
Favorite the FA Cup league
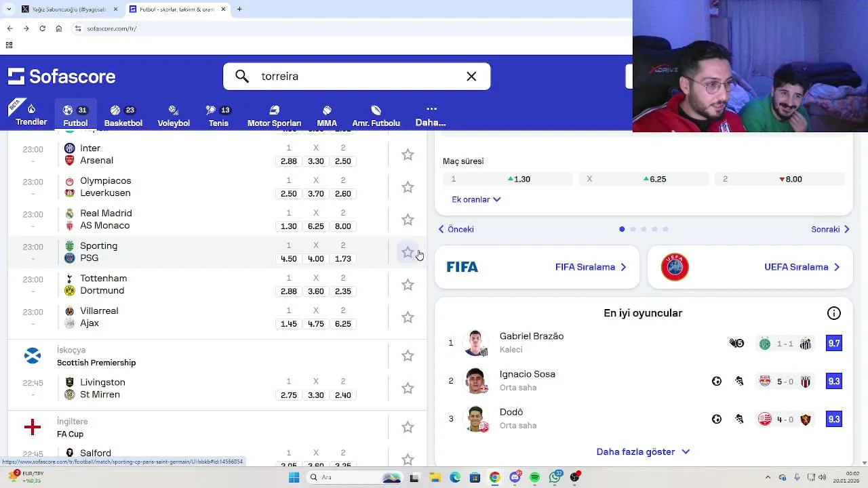[x=408, y=427]
